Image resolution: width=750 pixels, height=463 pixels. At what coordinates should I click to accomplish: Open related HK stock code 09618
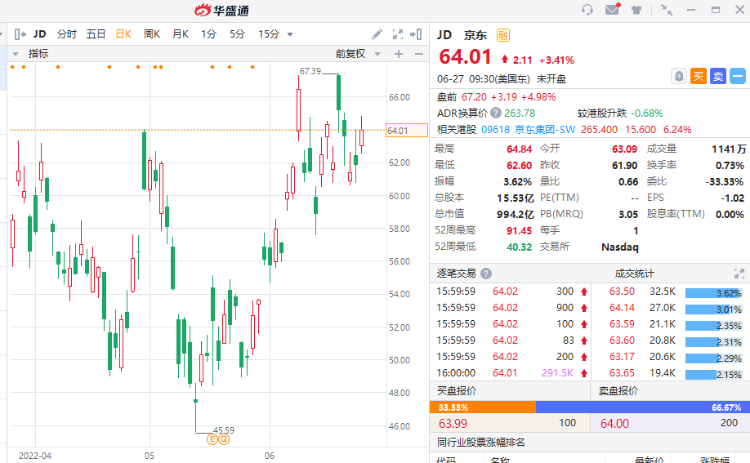pyautogui.click(x=496, y=130)
